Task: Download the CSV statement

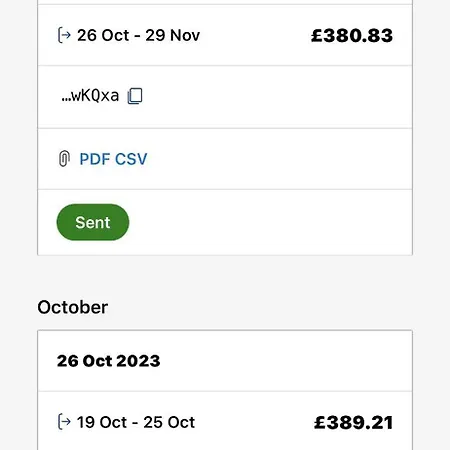Action: [x=131, y=159]
